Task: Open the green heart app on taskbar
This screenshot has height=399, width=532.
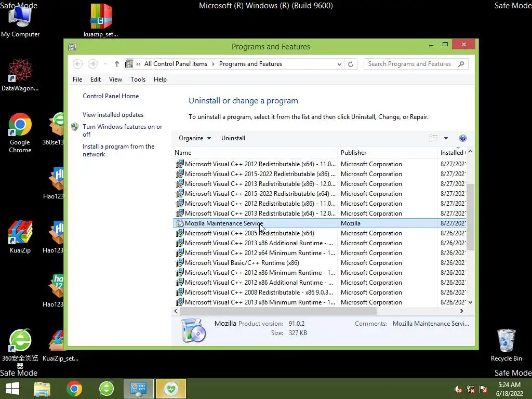Action: point(171,389)
